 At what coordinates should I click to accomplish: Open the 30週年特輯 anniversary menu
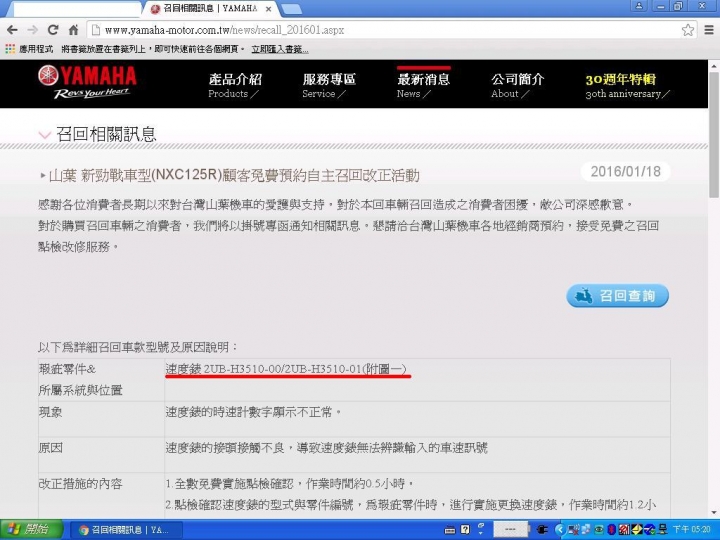[x=627, y=85]
